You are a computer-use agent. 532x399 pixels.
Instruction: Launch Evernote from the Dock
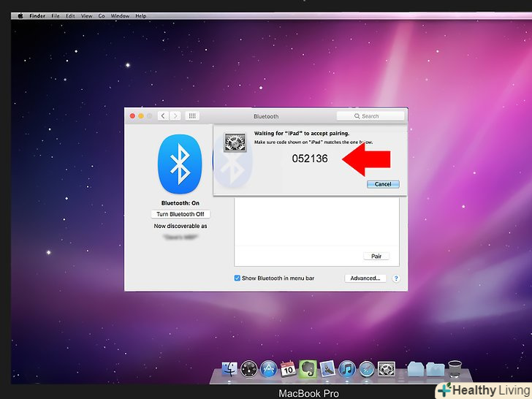point(308,369)
